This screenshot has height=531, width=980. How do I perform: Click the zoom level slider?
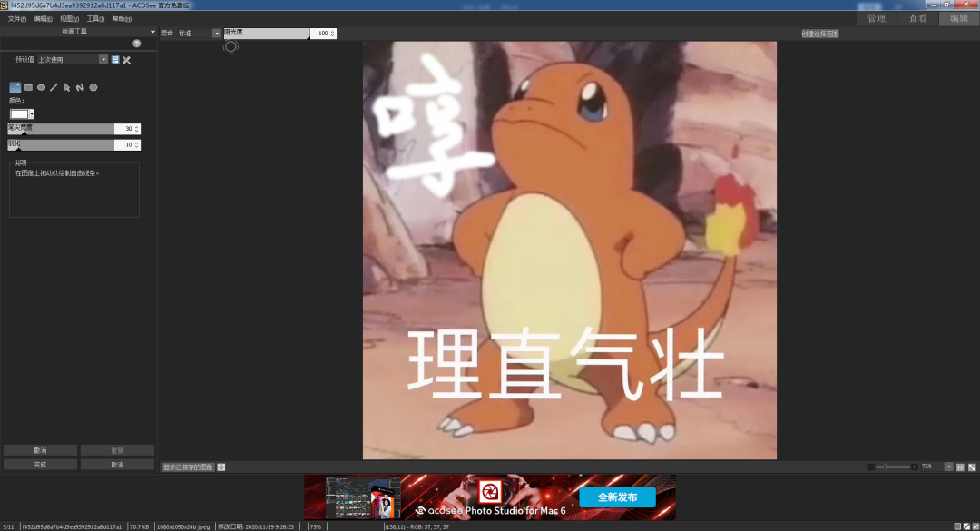[x=893, y=467]
